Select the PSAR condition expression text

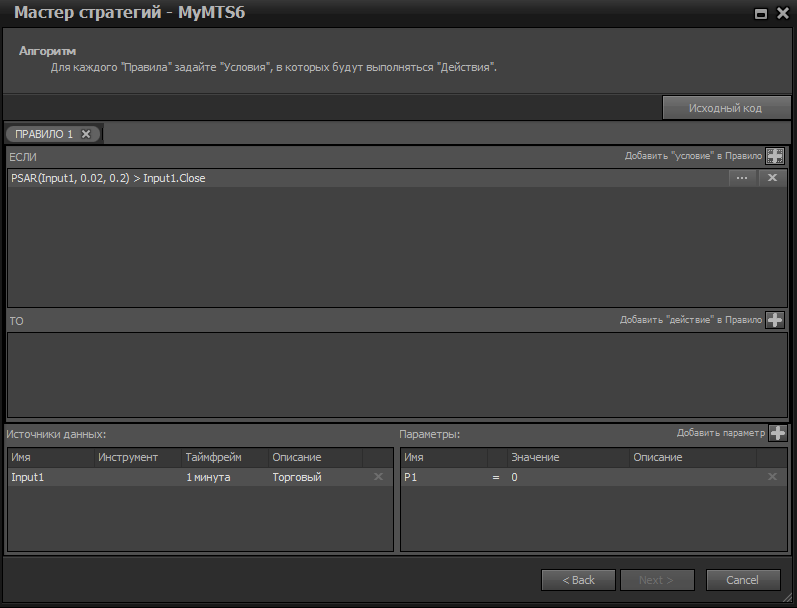point(108,178)
